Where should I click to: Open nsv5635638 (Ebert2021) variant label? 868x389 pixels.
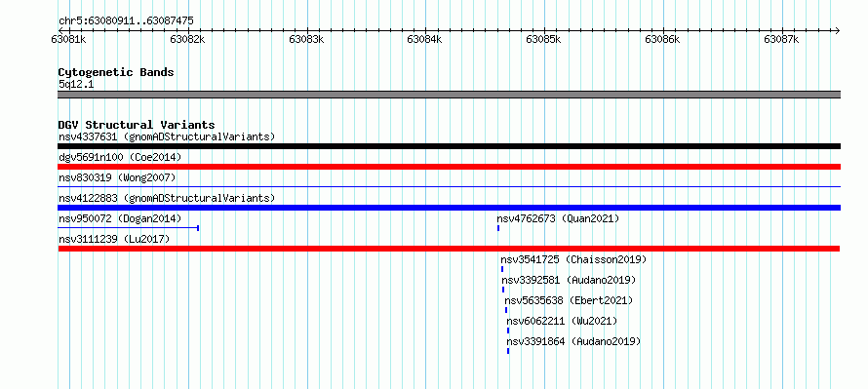point(569,300)
